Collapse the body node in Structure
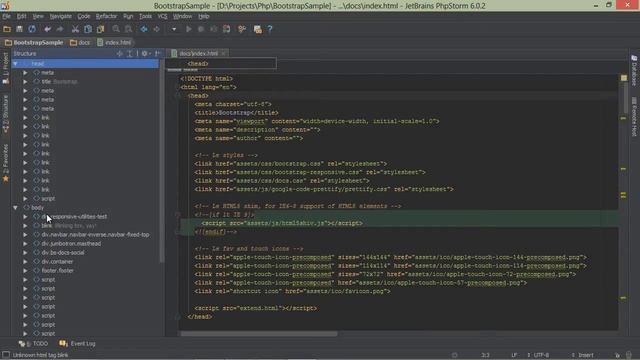Screen dimensions: 640x360 pyautogui.click(x=15, y=208)
